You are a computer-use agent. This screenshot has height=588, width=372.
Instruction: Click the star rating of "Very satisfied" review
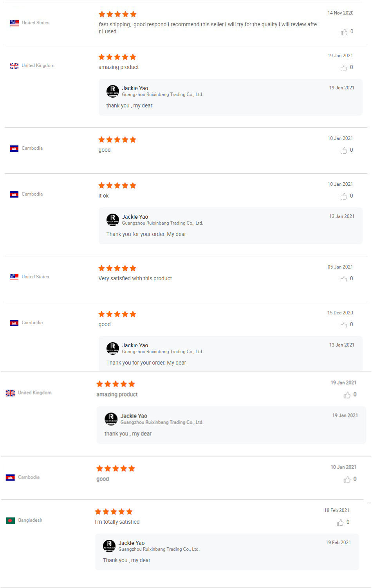point(117,268)
